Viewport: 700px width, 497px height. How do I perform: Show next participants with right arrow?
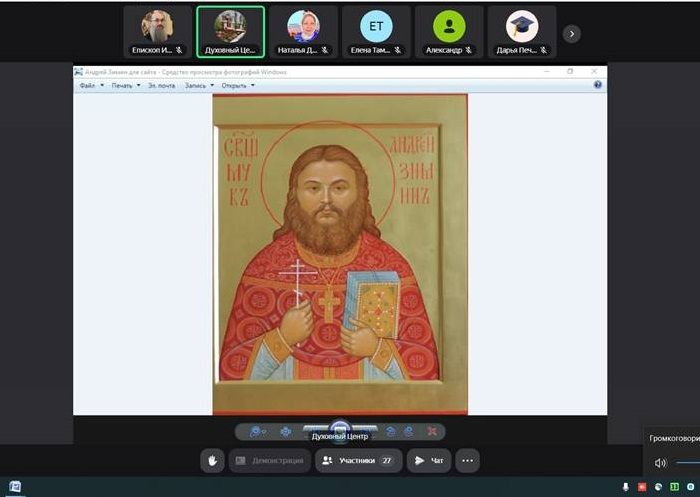[x=571, y=33]
